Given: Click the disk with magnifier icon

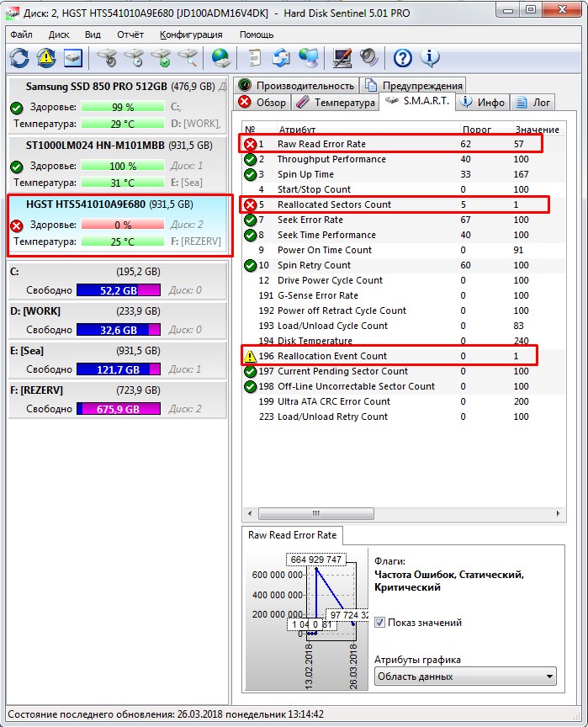Looking at the screenshot, I should point(188,58).
